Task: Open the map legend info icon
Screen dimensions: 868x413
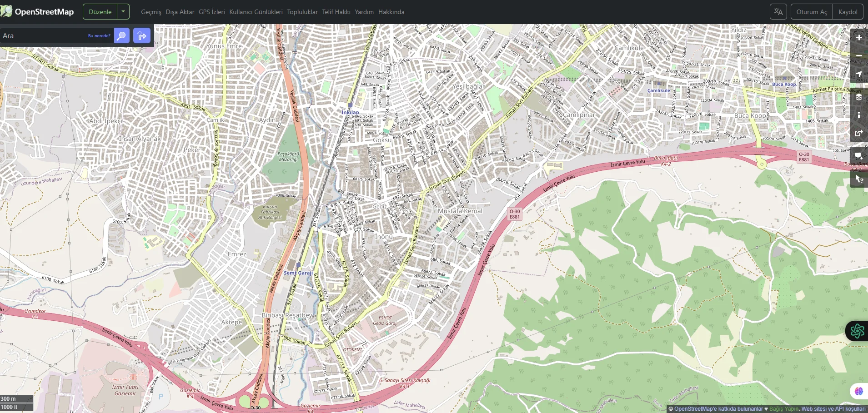Action: point(858,115)
